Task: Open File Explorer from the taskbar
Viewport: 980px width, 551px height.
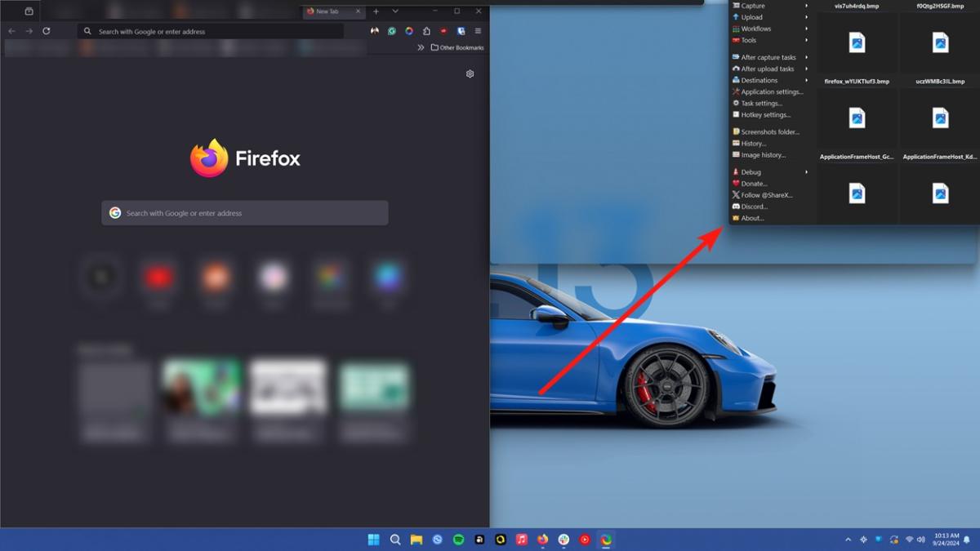Action: click(416, 540)
